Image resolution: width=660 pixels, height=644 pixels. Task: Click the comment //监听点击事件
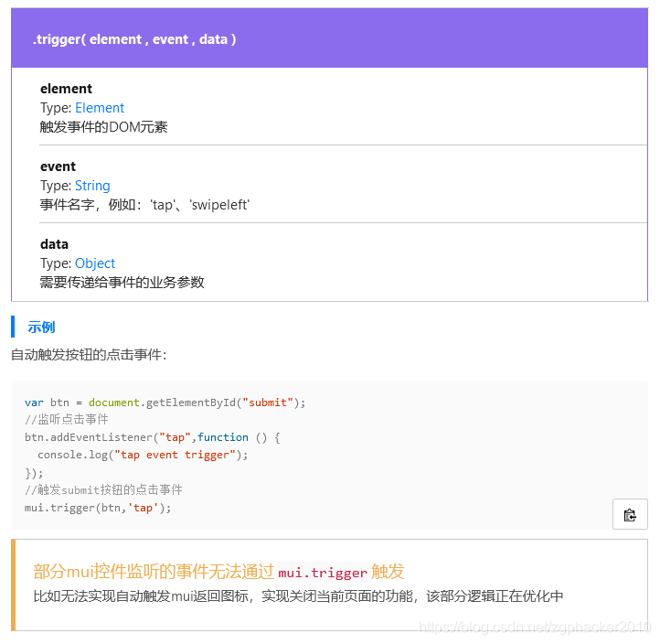coord(67,420)
